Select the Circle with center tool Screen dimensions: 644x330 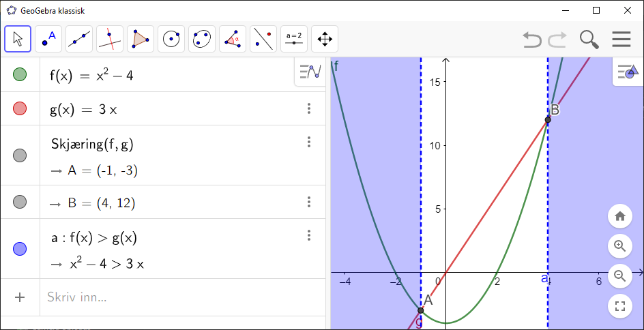click(171, 39)
